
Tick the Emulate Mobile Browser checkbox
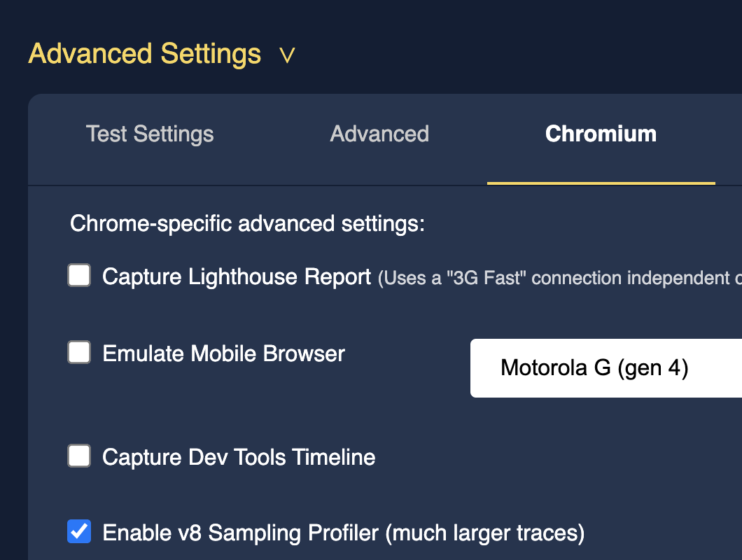click(x=79, y=352)
